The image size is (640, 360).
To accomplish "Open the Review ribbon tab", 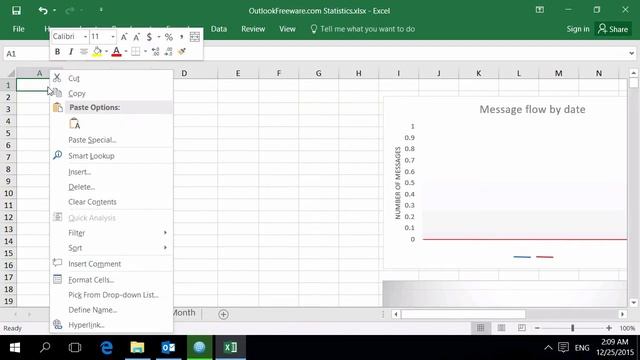I will coord(253,29).
